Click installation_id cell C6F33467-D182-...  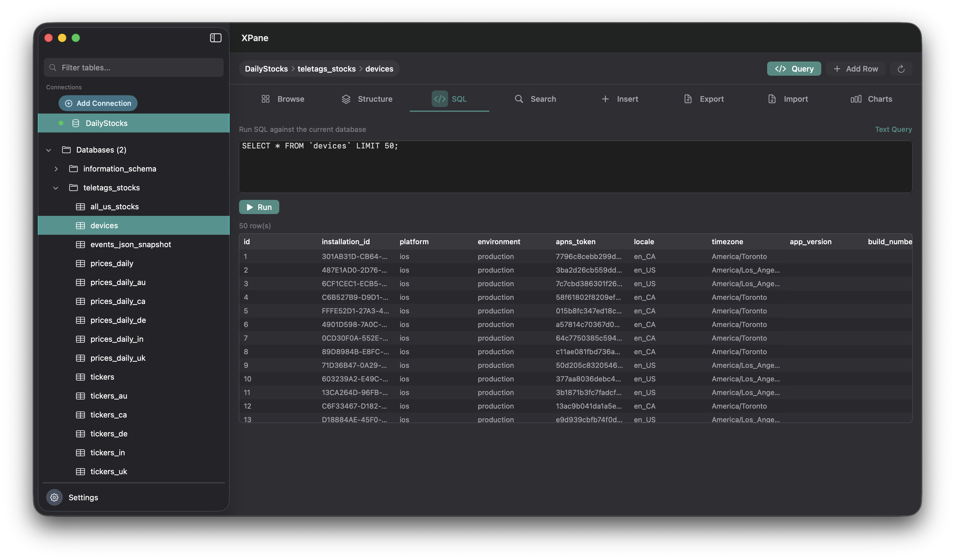[x=355, y=406]
